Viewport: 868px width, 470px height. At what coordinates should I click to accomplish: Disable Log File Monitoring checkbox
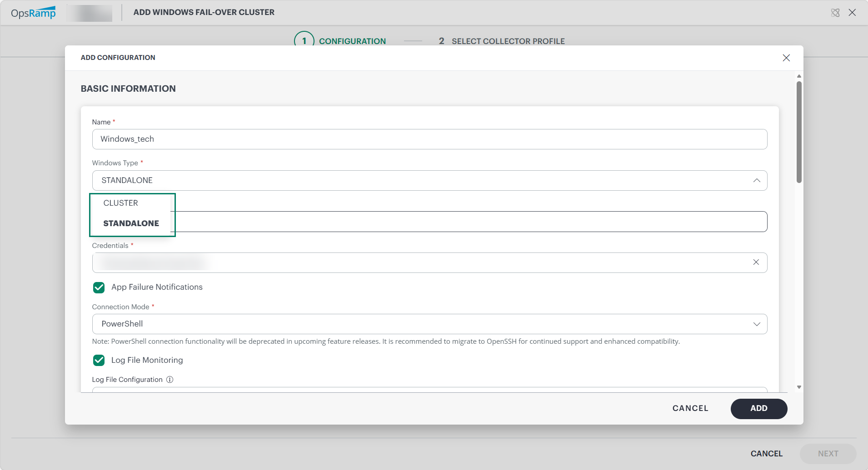(99, 360)
